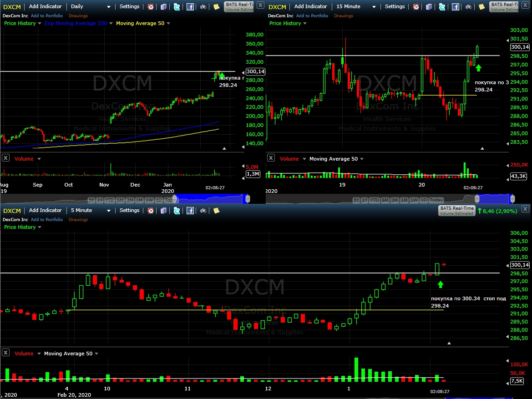Open the alarm clock alert in 5 Minute chart
The width and height of the screenshot is (532, 399).
151,211
